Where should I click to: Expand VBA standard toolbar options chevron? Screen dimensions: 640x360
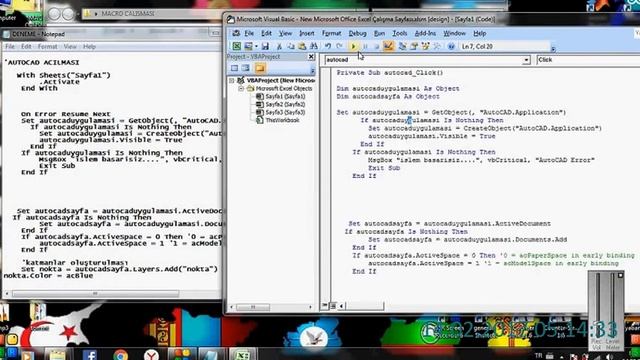pyautogui.click(x=553, y=49)
